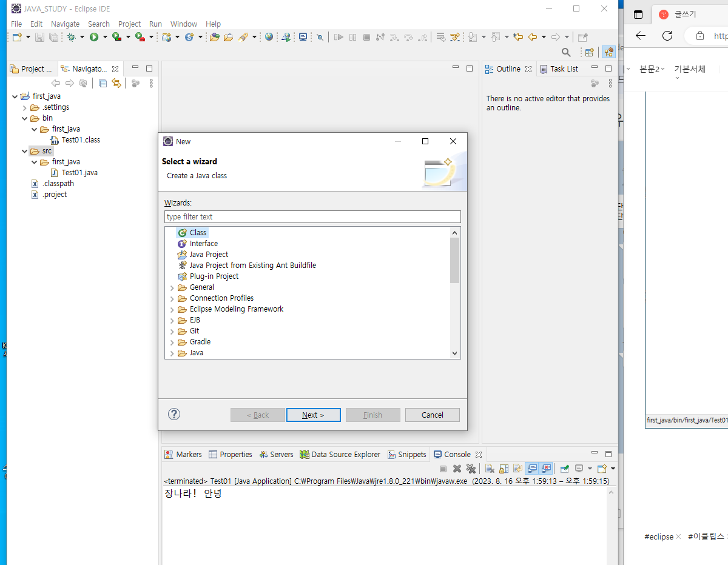Click the Next button in New dialog
The height and width of the screenshot is (565, 728).
pos(312,415)
